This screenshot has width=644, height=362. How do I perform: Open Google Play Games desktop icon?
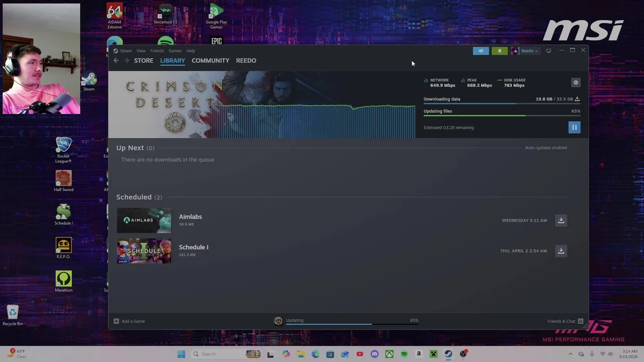(x=216, y=17)
